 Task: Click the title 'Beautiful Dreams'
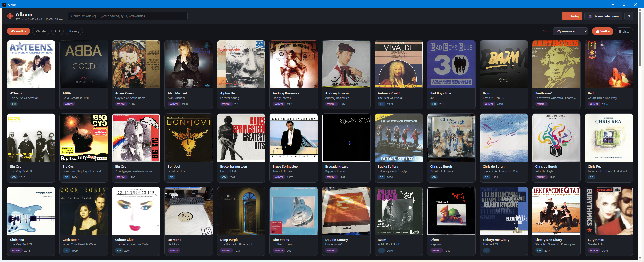tap(441, 171)
